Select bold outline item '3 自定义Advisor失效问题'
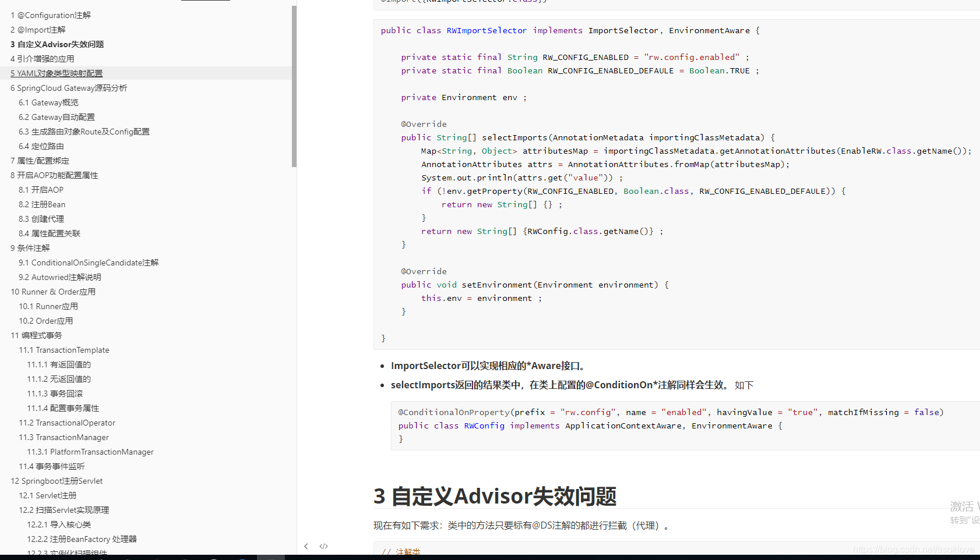Viewport: 980px width, 560px height. tap(57, 44)
